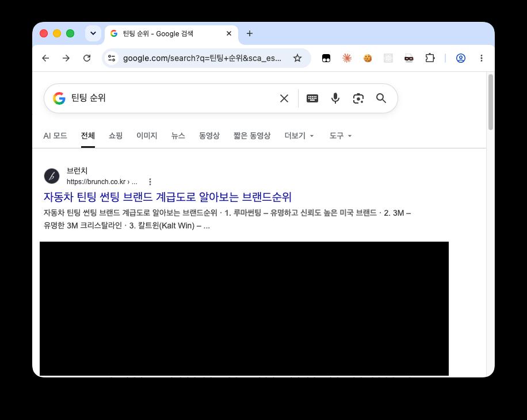Viewport: 527px width, 420px height.
Task: Click the page vertical scrollbar thumb
Action: 490,102
